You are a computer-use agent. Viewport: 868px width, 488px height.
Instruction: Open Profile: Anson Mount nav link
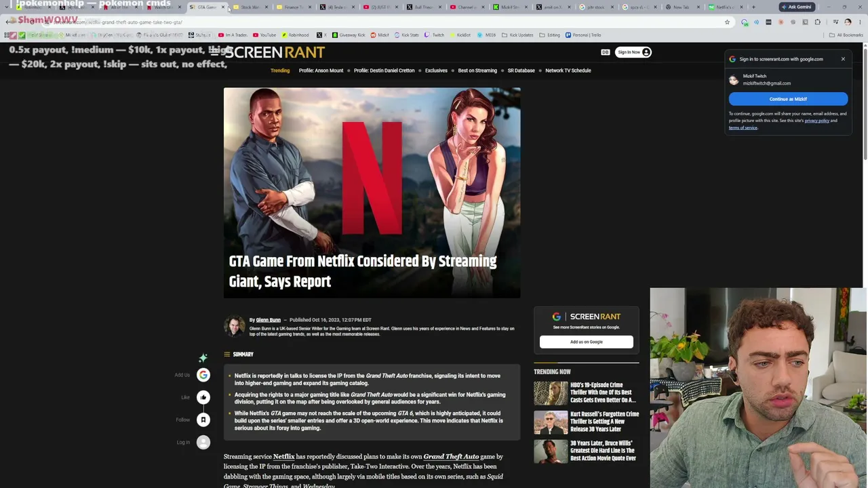(x=321, y=70)
